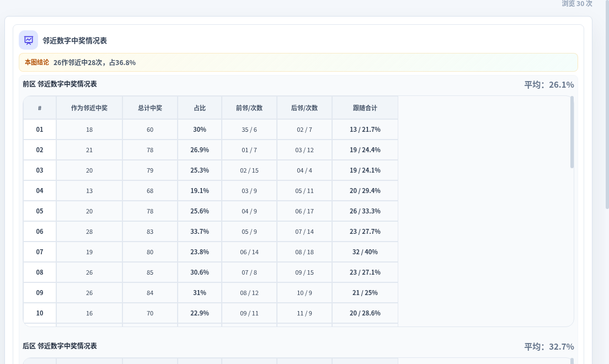This screenshot has height=364, width=609.
Task: Click the 19 / 24.4% follow total cell
Action: click(x=365, y=150)
